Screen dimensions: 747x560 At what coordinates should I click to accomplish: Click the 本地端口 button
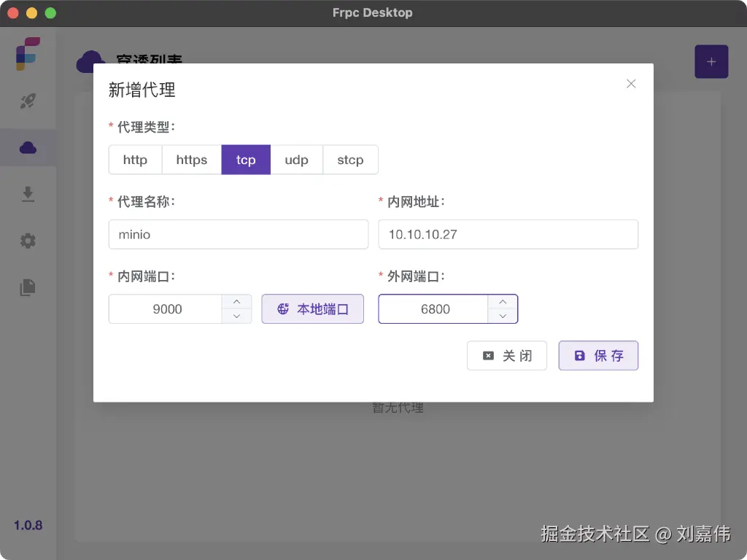(312, 309)
